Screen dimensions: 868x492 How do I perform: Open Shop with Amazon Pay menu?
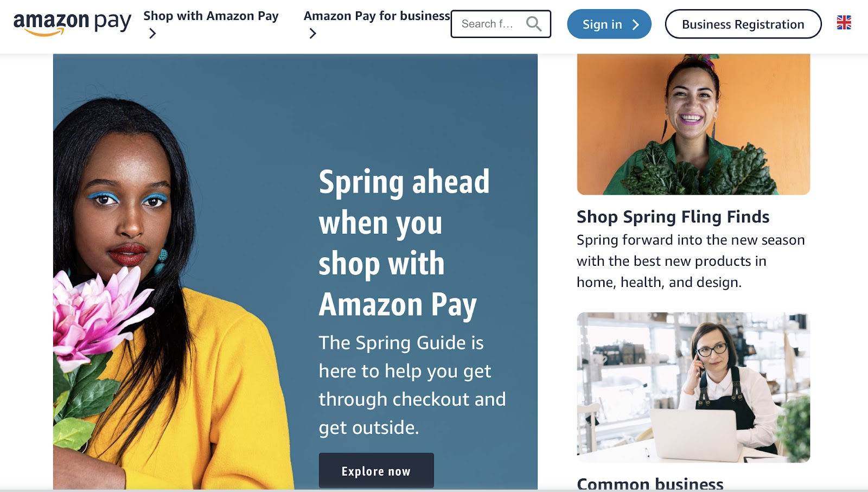(x=211, y=16)
